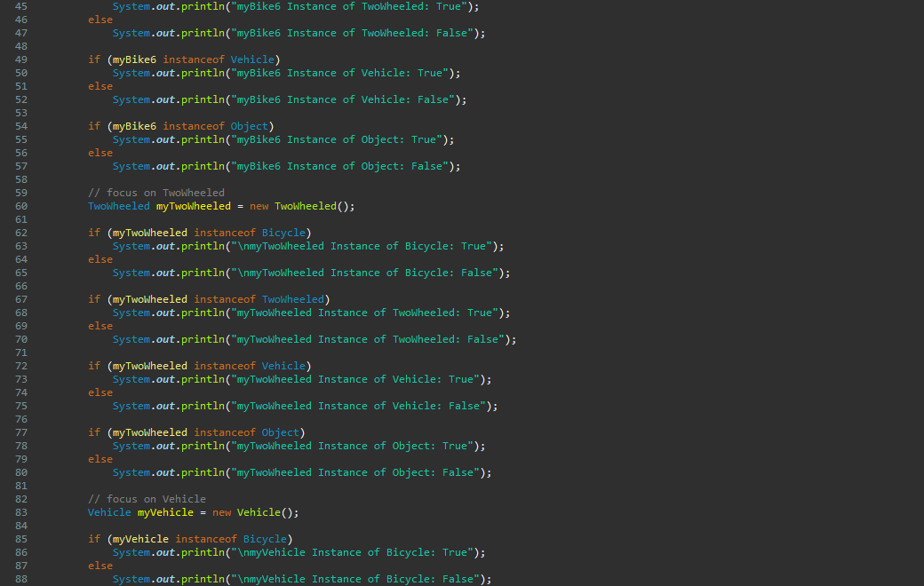
Task: Click line number 83 in the gutter
Action: point(20,511)
